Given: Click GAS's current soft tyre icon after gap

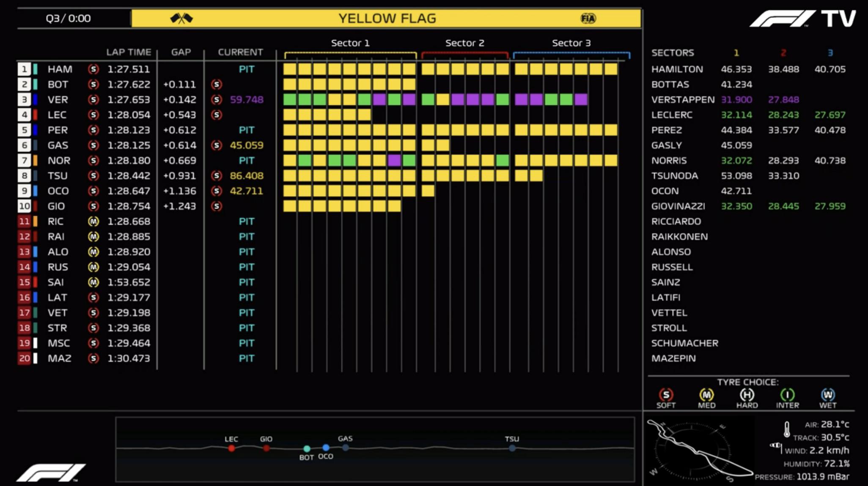Looking at the screenshot, I should pyautogui.click(x=216, y=145).
